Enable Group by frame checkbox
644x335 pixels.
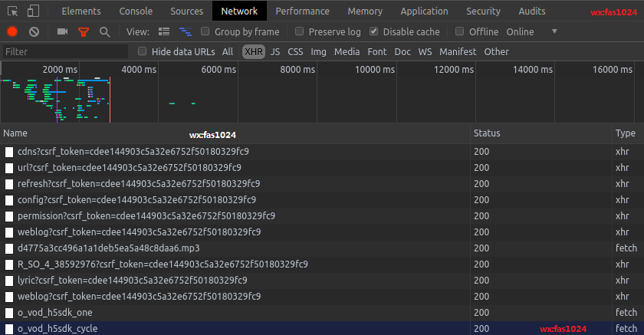(205, 31)
